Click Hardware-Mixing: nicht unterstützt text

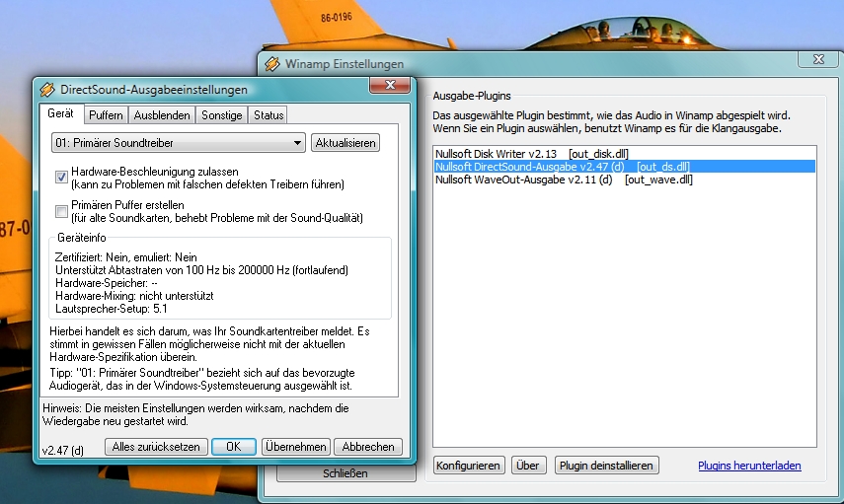pyautogui.click(x=134, y=296)
